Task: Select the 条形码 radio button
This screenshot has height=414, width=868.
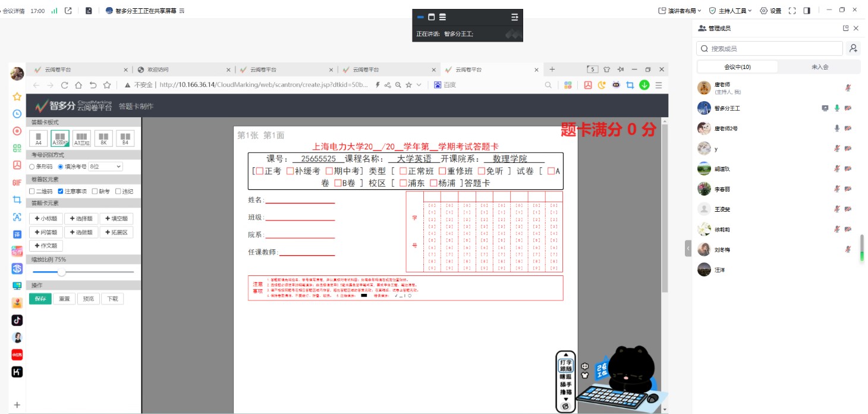Action: (x=32, y=167)
